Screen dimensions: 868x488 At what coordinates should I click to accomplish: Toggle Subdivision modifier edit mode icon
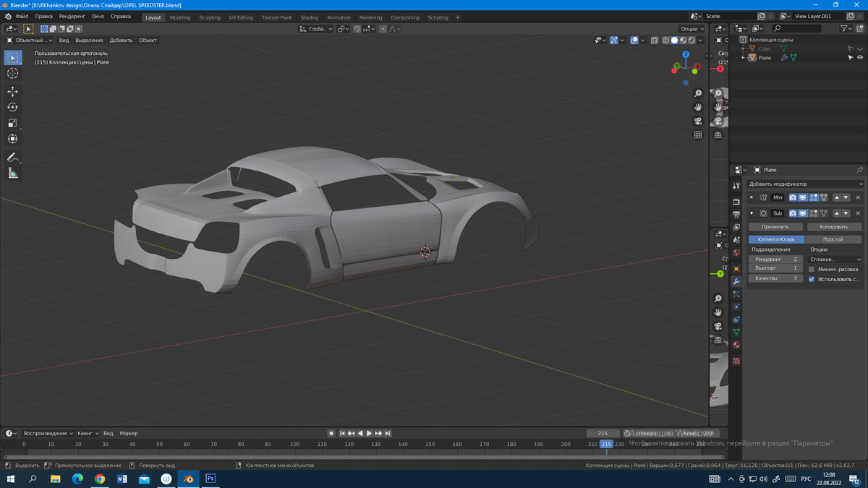814,213
